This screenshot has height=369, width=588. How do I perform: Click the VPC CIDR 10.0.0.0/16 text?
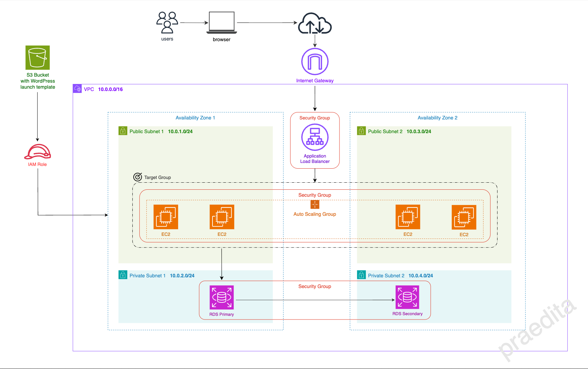110,89
